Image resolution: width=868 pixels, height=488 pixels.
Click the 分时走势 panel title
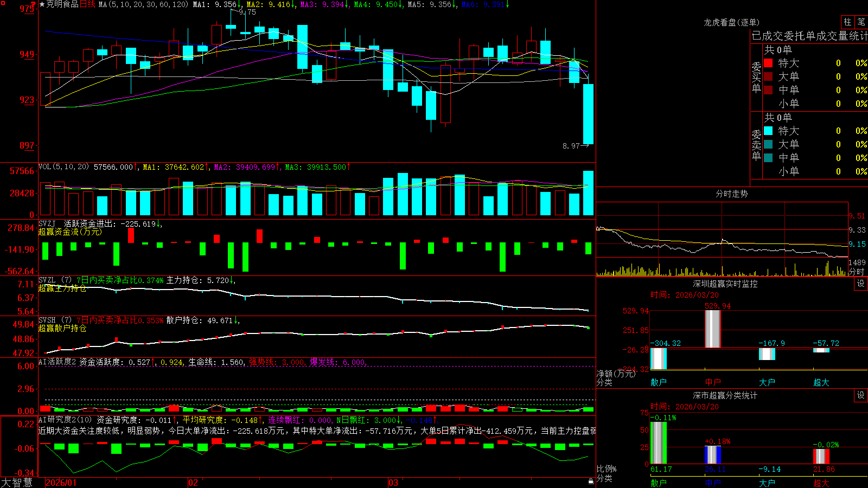(x=731, y=194)
